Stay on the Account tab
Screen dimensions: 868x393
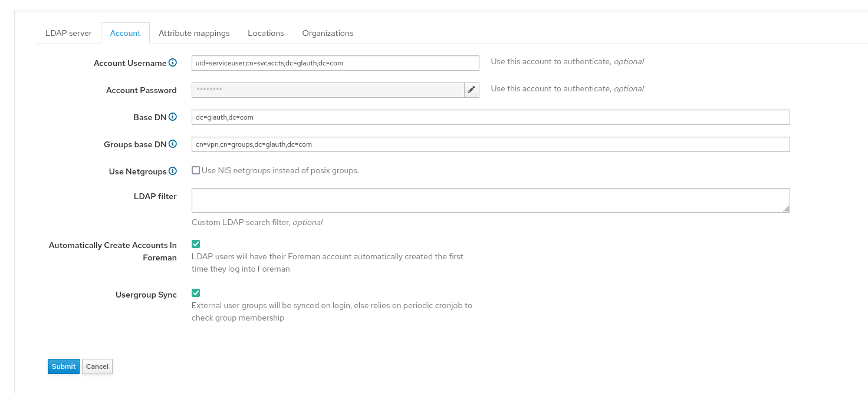point(125,33)
